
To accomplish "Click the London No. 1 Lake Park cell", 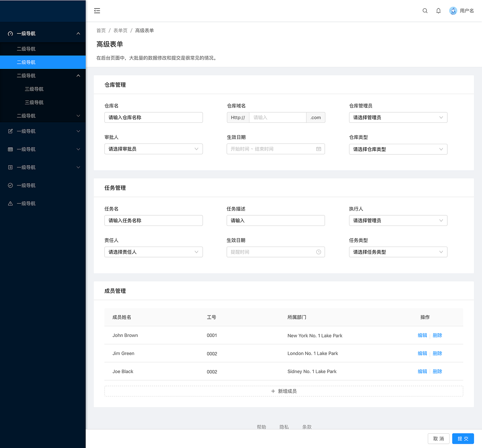I will 313,354.
